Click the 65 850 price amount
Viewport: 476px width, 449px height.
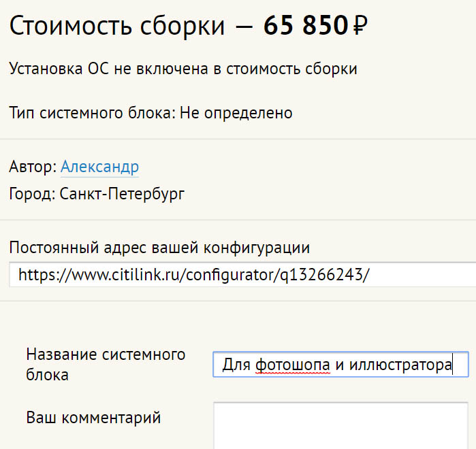pos(305,27)
